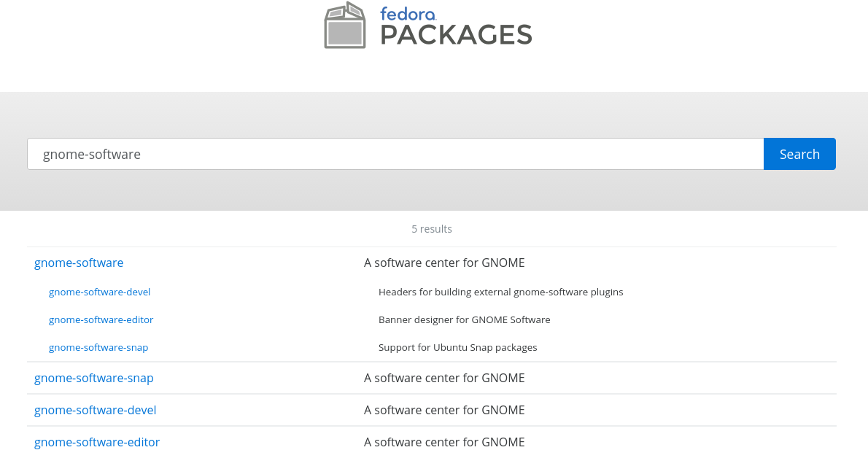
Task: Open the indented gnome-software-snap subpackage link
Action: click(x=98, y=347)
